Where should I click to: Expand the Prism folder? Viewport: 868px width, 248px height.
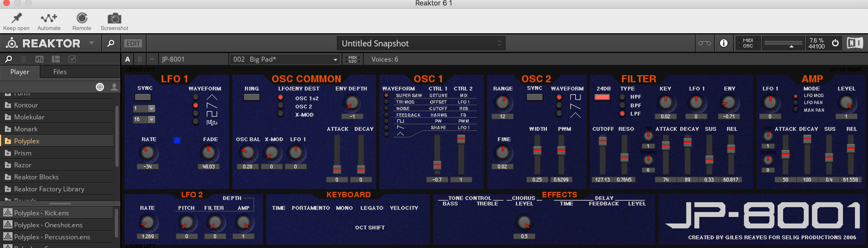click(7, 153)
